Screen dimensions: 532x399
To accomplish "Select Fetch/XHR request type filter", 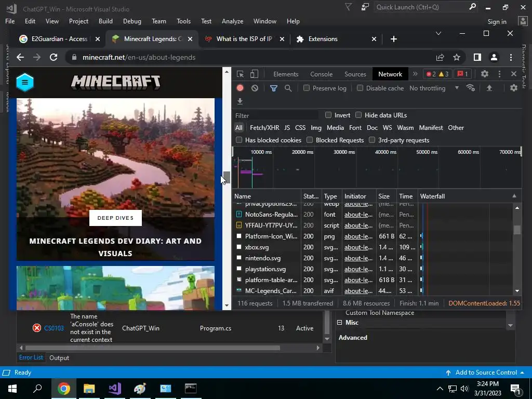I will coord(264,128).
